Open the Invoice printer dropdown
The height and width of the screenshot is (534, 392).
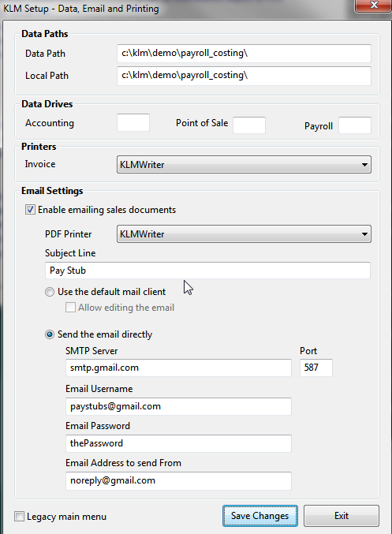click(x=244, y=165)
